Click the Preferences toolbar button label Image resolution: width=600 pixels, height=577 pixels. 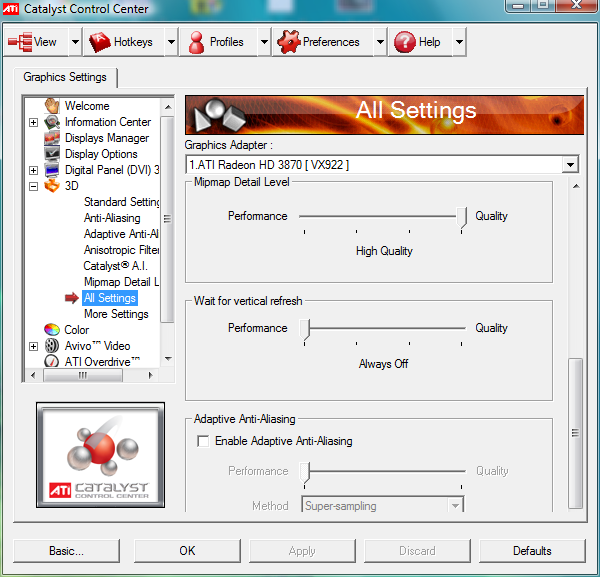[331, 42]
